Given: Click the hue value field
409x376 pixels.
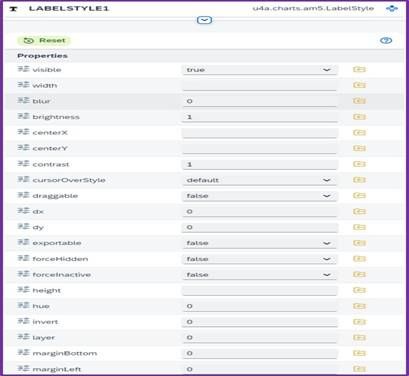Looking at the screenshot, I should coord(260,306).
